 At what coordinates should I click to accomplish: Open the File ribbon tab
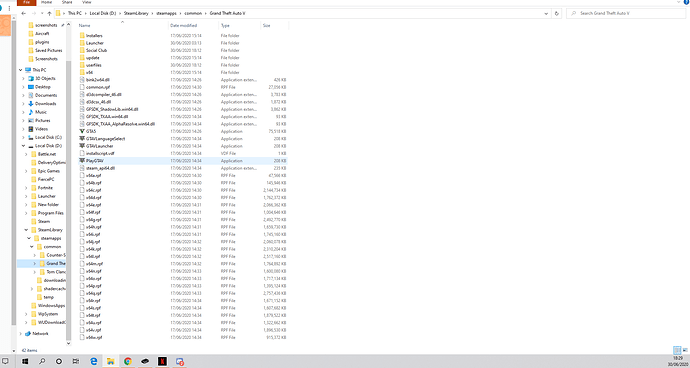[x=26, y=2]
